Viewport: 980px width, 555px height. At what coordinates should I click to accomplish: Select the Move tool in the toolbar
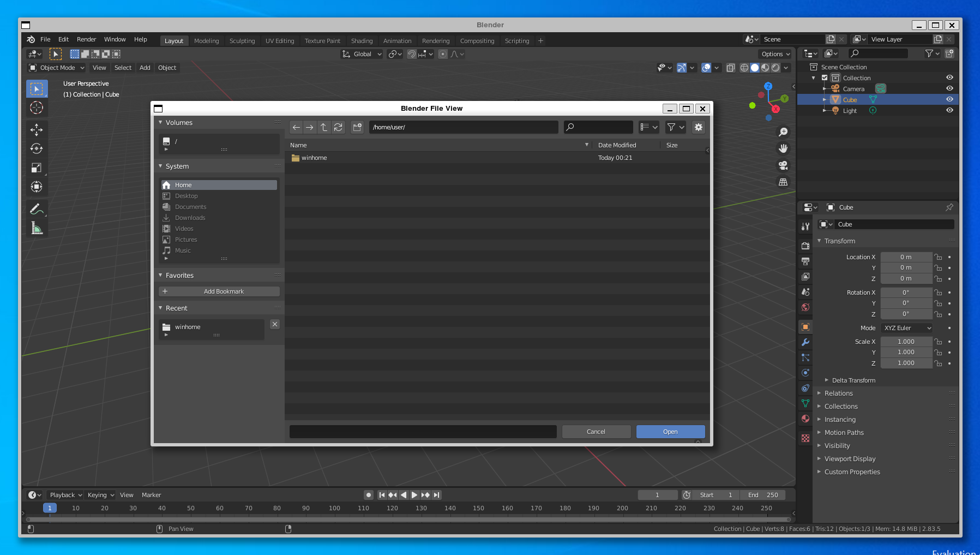coord(37,130)
